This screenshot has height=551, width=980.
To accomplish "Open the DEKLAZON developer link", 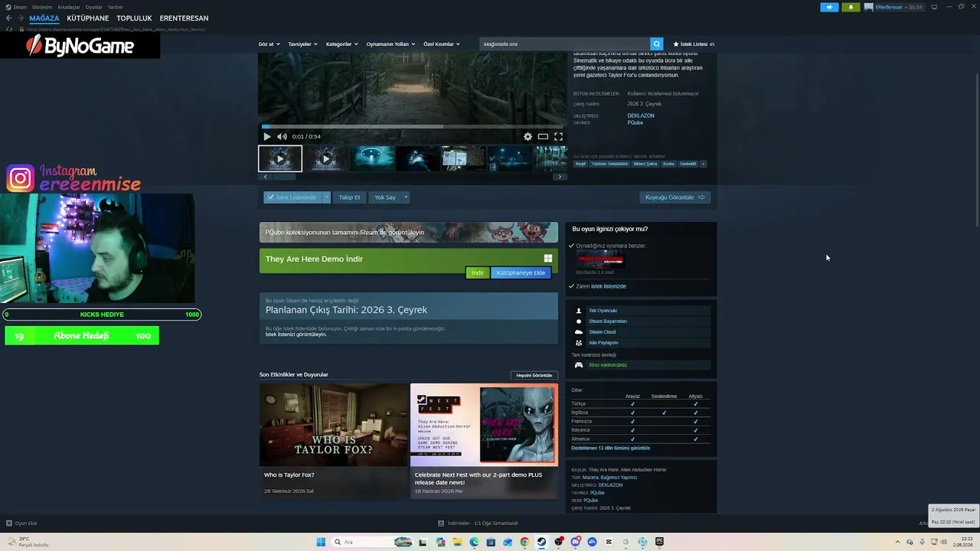I will point(641,116).
